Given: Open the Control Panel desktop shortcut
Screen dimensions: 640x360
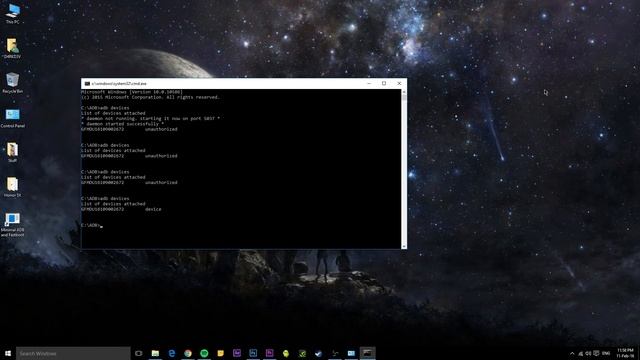Looking at the screenshot, I should click(x=13, y=118).
